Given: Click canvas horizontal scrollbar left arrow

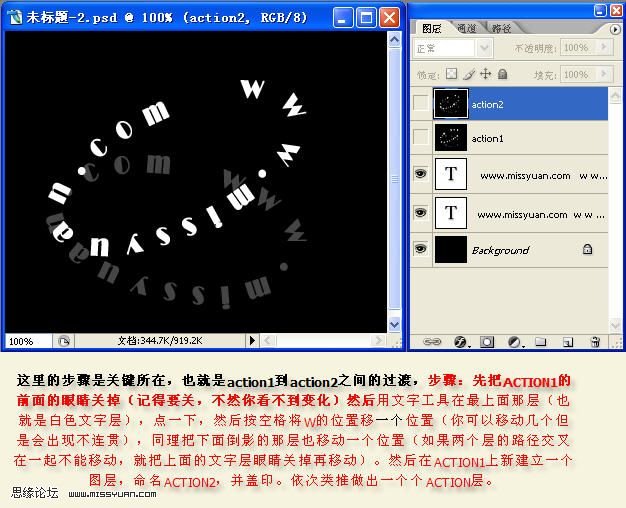Looking at the screenshot, I should (x=267, y=341).
